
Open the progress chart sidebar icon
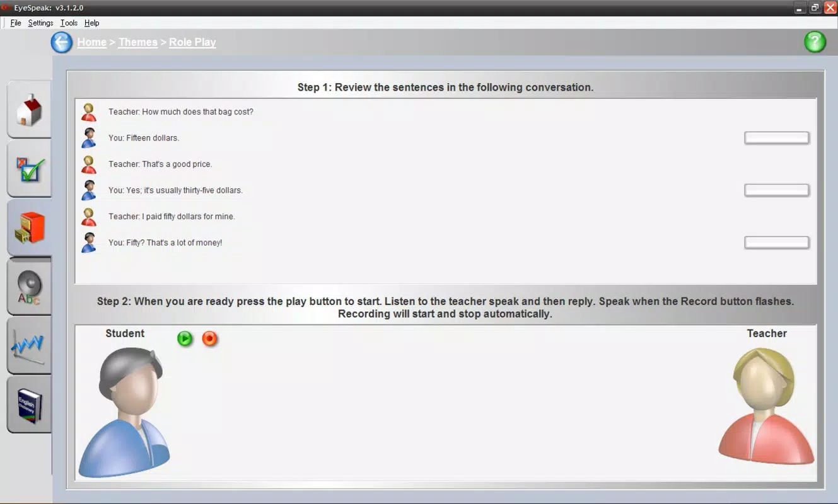29,346
